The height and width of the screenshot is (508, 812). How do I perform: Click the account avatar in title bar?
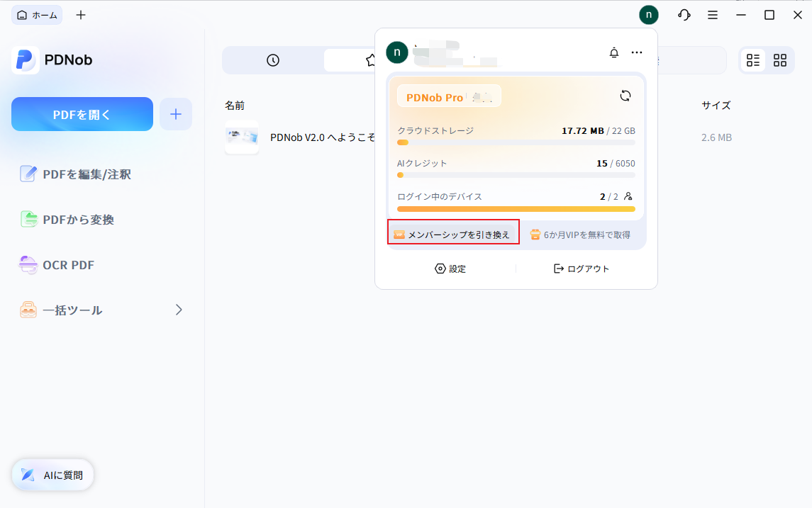click(x=648, y=15)
